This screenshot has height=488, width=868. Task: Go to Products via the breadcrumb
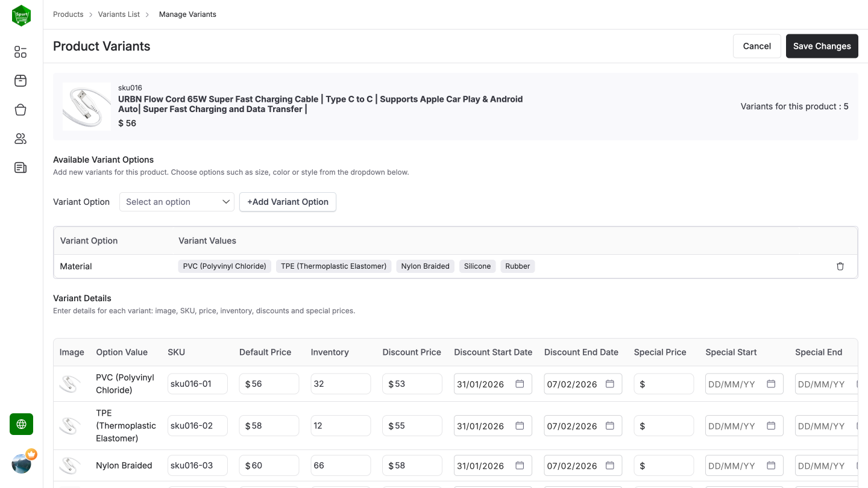tap(68, 14)
